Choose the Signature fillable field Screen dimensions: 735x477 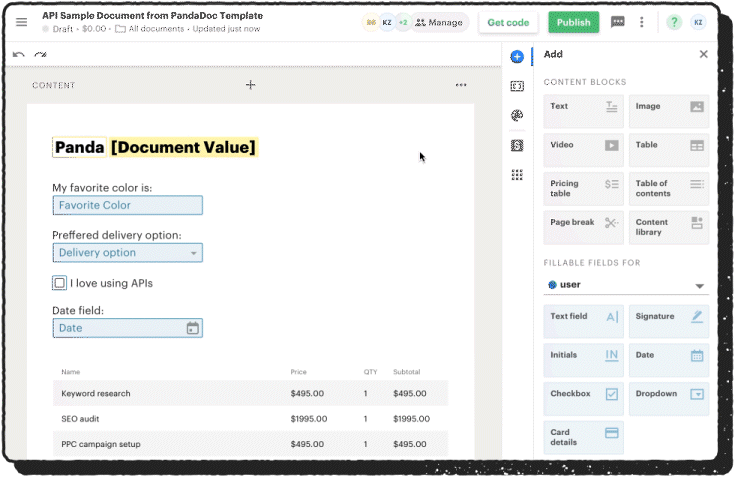click(668, 322)
